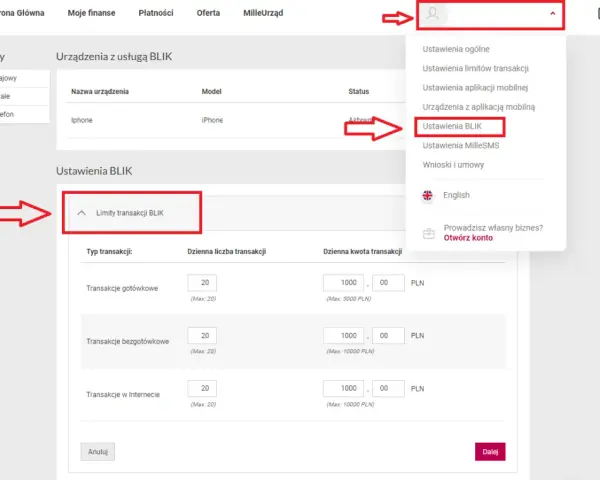Viewport: 600px width, 480px height.
Task: Open the Płatności menu
Action: click(x=156, y=13)
